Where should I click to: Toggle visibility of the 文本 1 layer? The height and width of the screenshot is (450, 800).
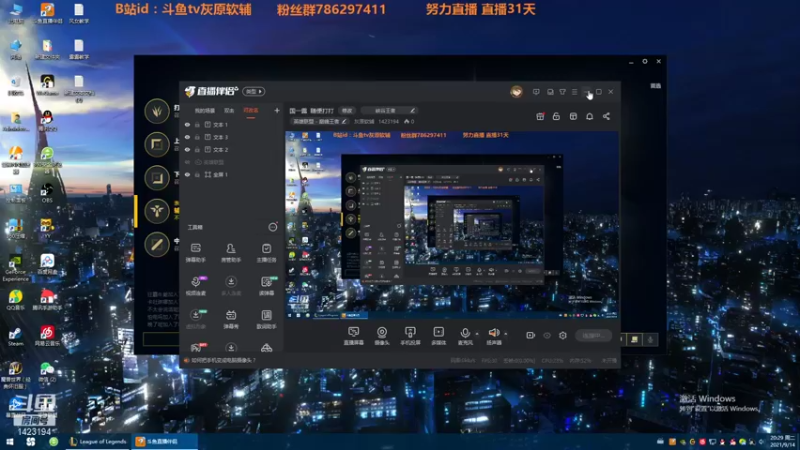187,124
